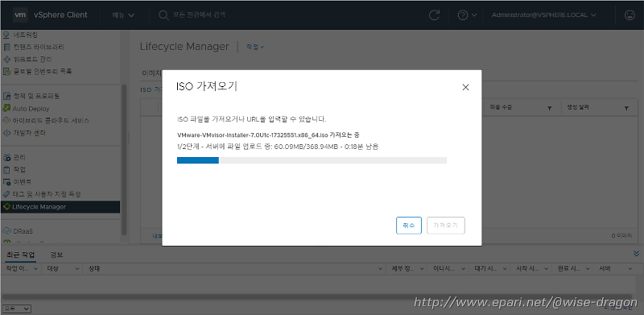Open the 모두 filter combo box
This screenshot has height=315, width=644.
17,308
